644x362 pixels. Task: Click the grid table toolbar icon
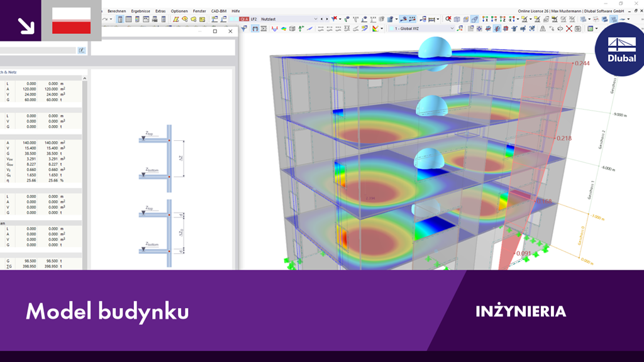[470, 28]
